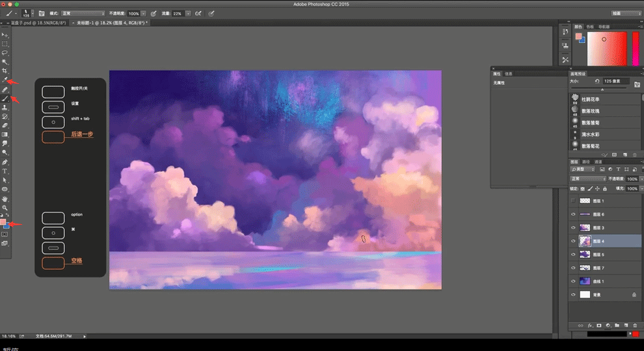
Task: Select the Zoom tool
Action: [5, 207]
